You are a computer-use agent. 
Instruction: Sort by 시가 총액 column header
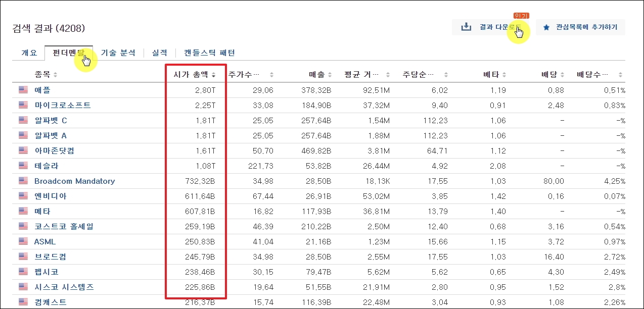click(x=195, y=75)
